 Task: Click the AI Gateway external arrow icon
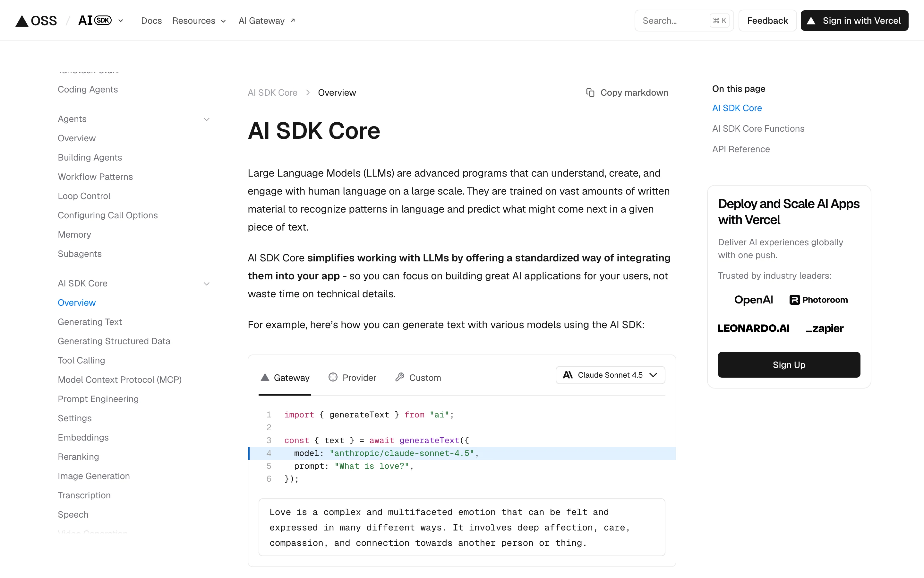[293, 20]
